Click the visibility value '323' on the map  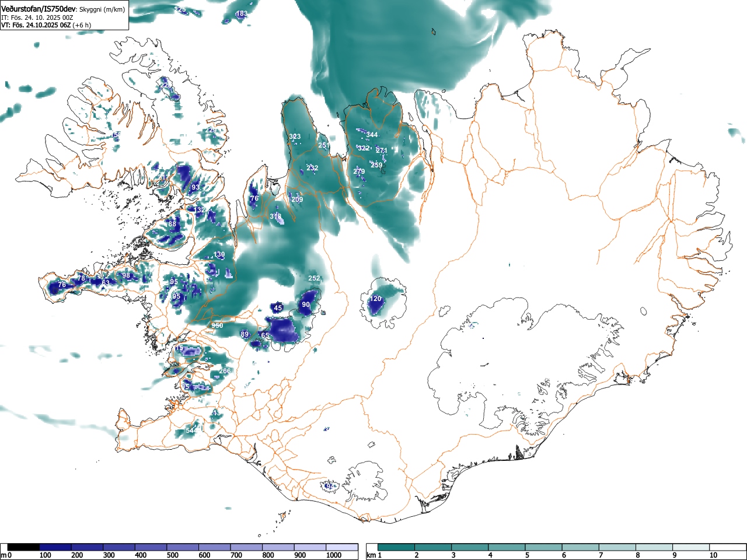click(295, 136)
